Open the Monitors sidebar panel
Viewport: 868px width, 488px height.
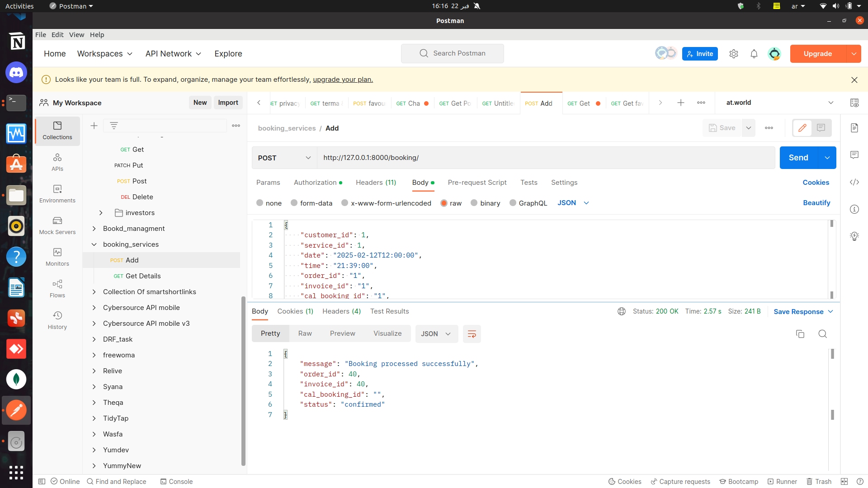(x=57, y=257)
